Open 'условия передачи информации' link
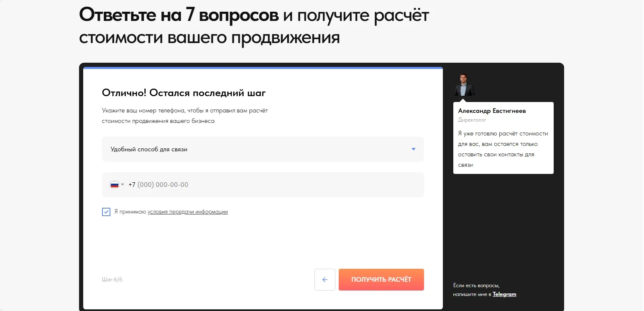The height and width of the screenshot is (311, 644). 188,212
